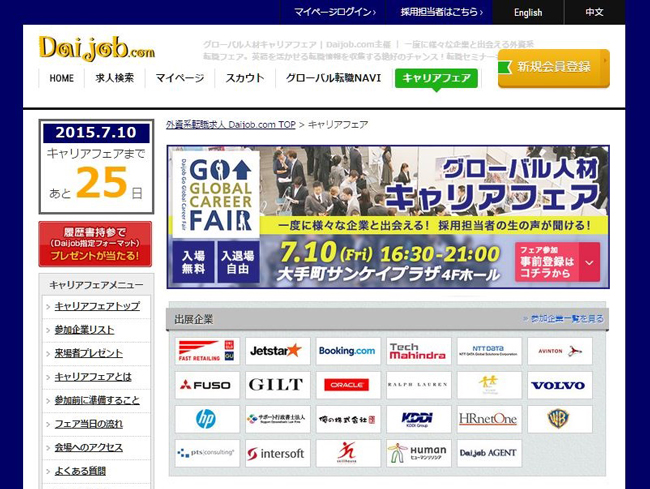Click マイページログイン in top bar
650x489 pixels.
(x=335, y=12)
